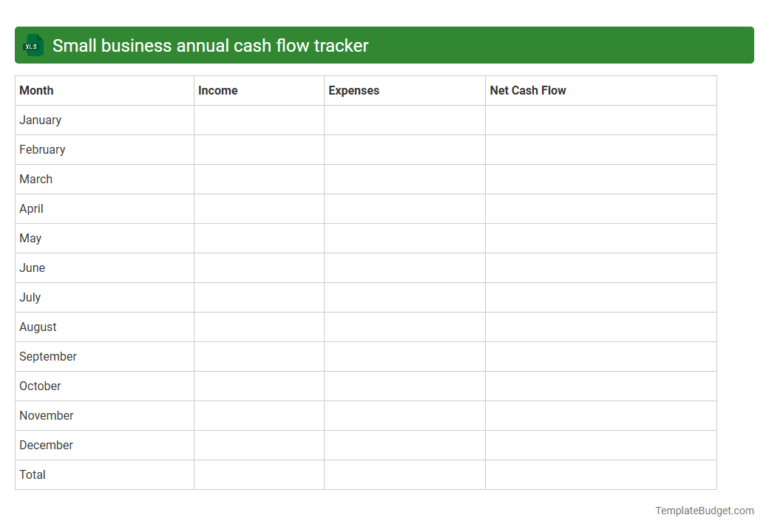Click the Income cell in the Total row
769x532 pixels.
pos(258,474)
